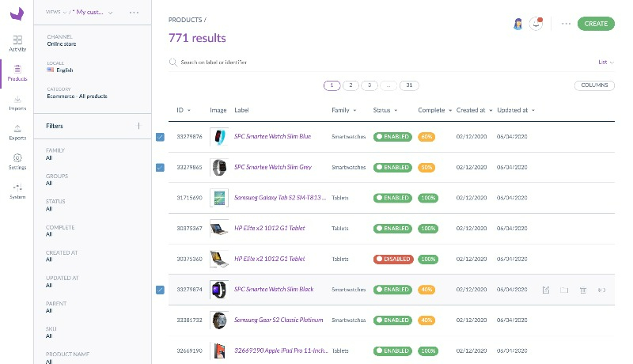Open the Parent filter
Screen dimensions: 633x364
(56, 307)
